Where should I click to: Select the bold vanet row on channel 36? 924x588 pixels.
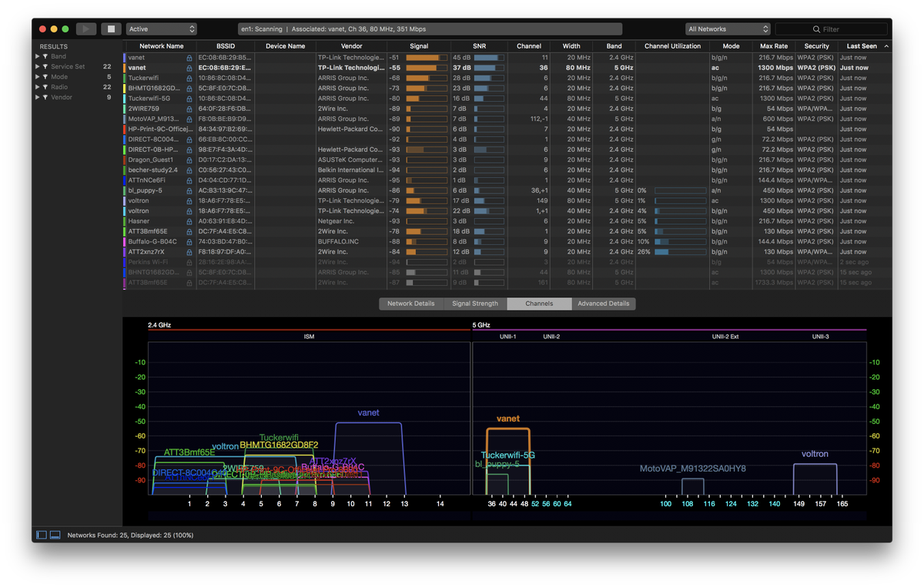508,68
